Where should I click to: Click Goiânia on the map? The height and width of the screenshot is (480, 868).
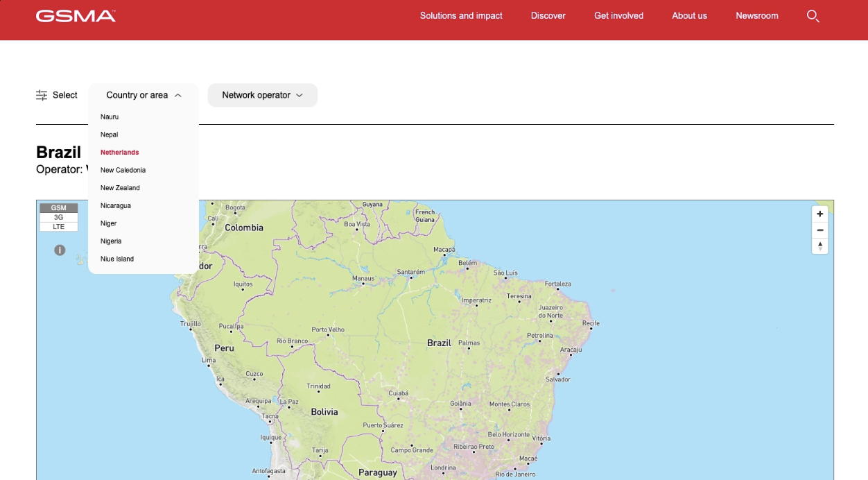coord(460,403)
